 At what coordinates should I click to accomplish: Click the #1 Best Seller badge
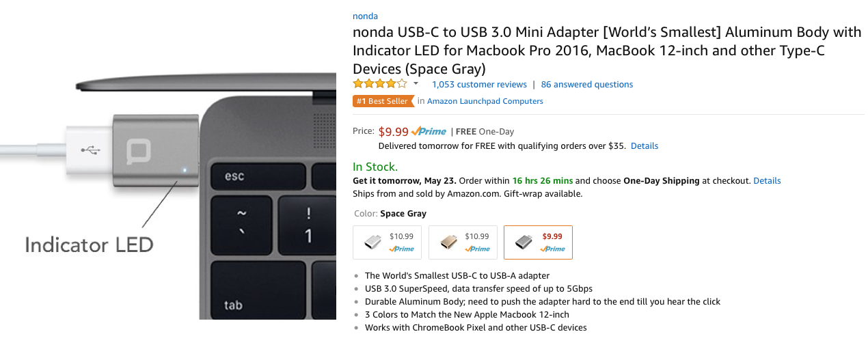(x=383, y=101)
